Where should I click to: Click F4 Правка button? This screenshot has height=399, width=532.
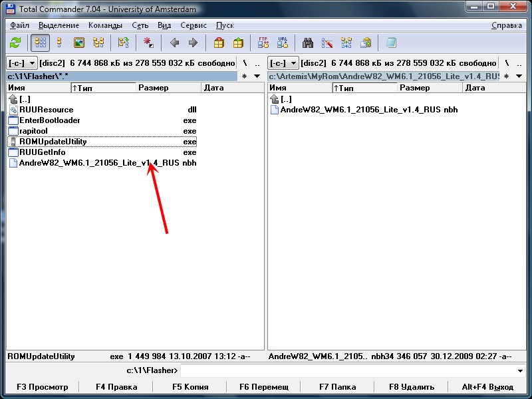(x=116, y=387)
